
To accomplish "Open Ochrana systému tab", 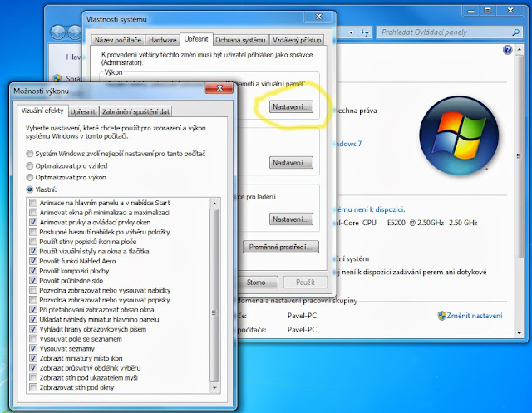I will [240, 40].
